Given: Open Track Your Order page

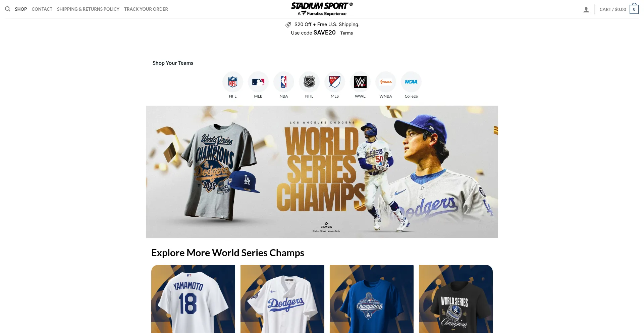Looking at the screenshot, I should click(x=146, y=9).
